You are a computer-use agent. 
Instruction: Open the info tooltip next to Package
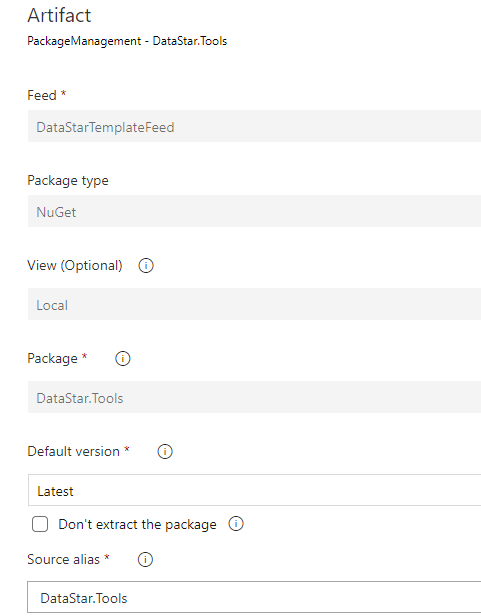click(123, 358)
